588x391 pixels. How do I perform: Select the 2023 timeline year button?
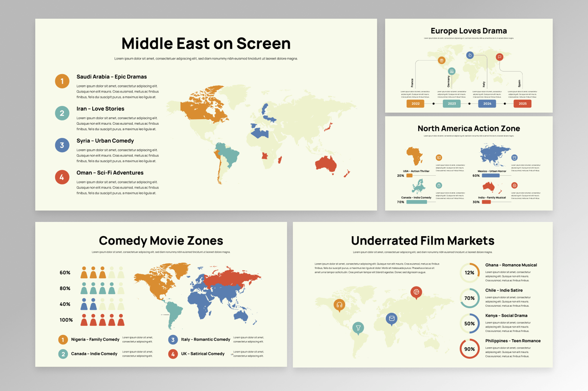pyautogui.click(x=452, y=104)
